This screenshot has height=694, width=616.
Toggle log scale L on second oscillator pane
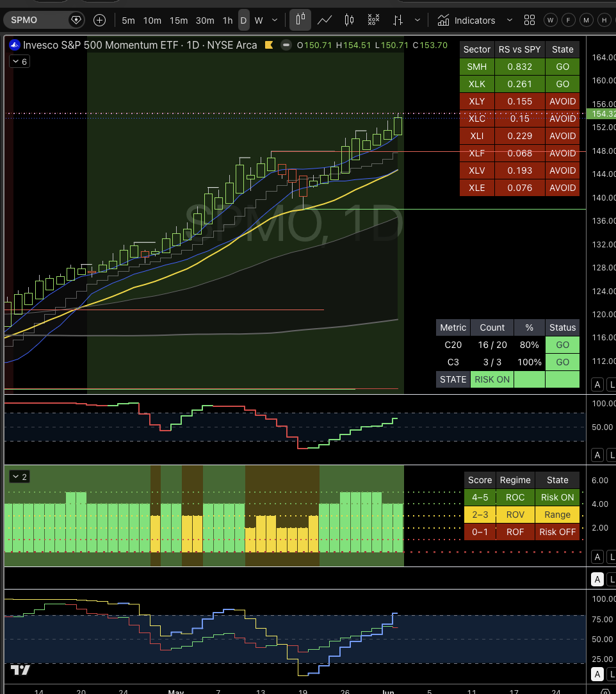[612, 455]
